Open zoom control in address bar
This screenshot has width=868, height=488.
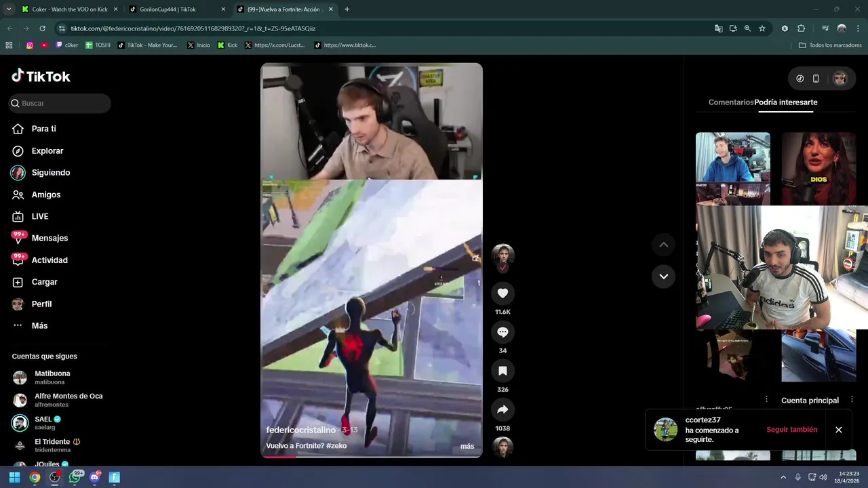(x=747, y=28)
